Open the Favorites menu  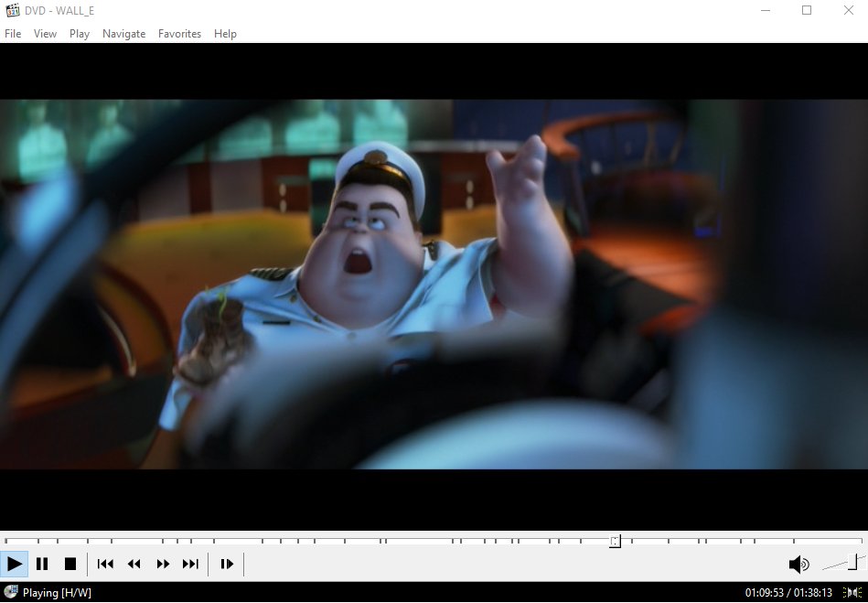coord(179,33)
